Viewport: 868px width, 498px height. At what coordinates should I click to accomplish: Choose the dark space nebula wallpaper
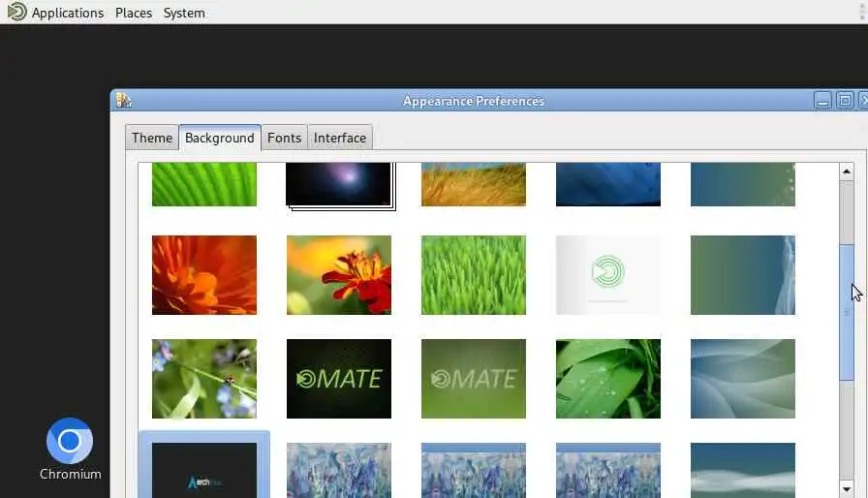click(x=339, y=184)
